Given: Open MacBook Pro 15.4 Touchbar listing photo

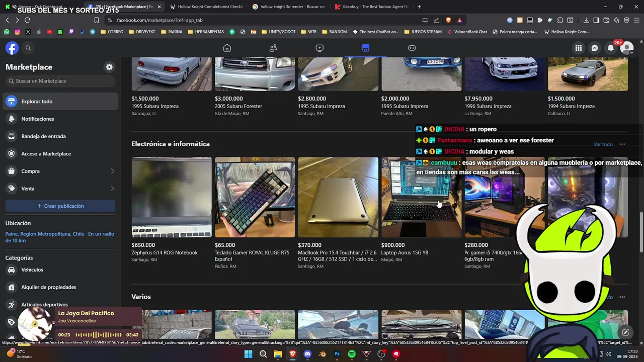Looking at the screenshot, I should point(338,197).
